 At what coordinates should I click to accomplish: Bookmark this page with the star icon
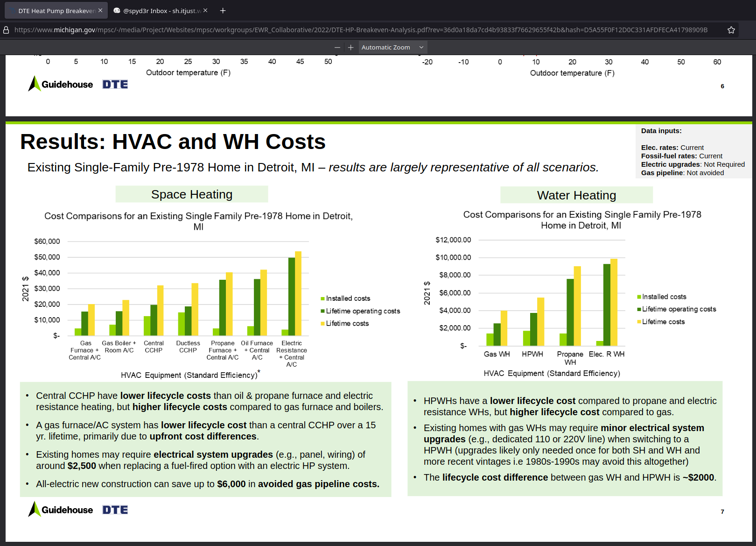pyautogui.click(x=731, y=30)
